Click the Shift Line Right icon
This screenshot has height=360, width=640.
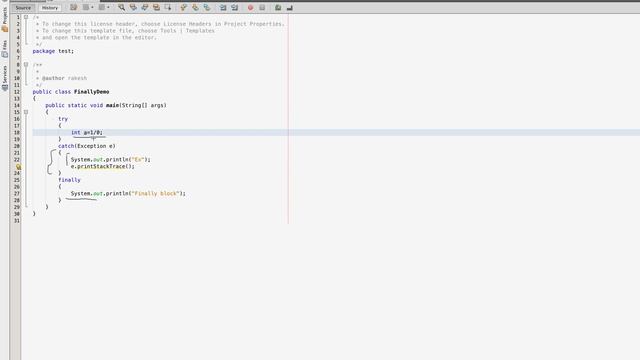235,7
